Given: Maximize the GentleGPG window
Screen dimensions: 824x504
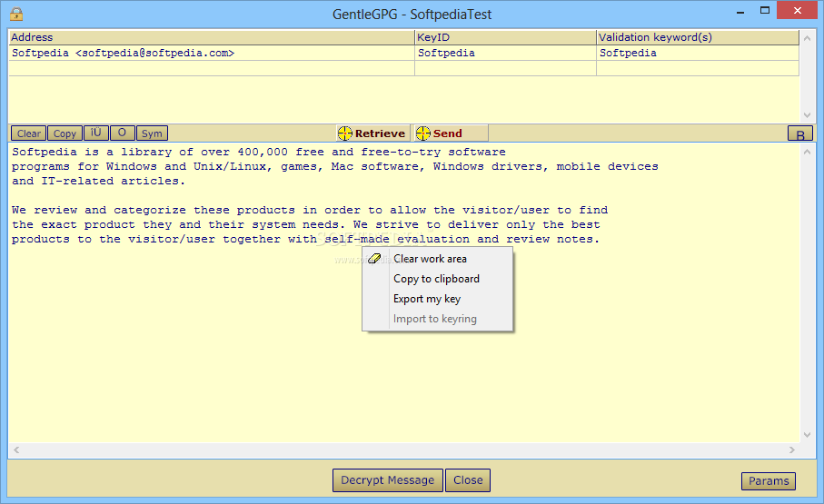Looking at the screenshot, I should [x=765, y=11].
